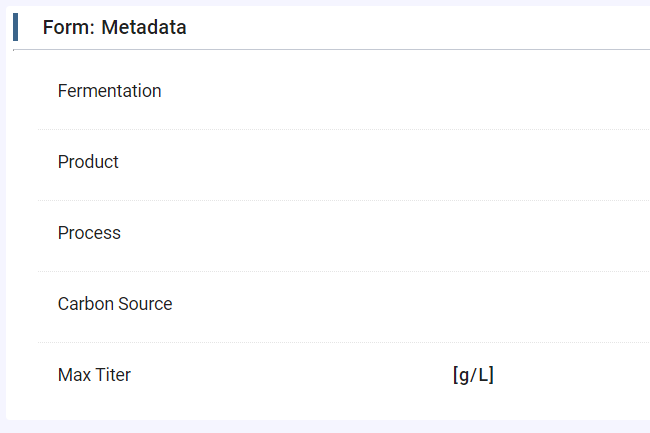This screenshot has width=650, height=433.
Task: Select the Max Titer field label
Action: (94, 375)
